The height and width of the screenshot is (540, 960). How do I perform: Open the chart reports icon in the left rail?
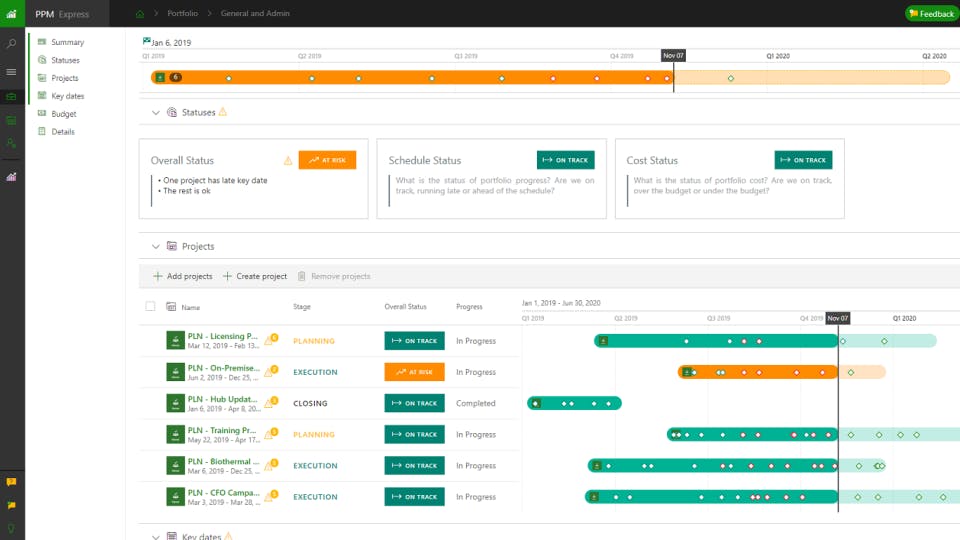pyautogui.click(x=11, y=177)
